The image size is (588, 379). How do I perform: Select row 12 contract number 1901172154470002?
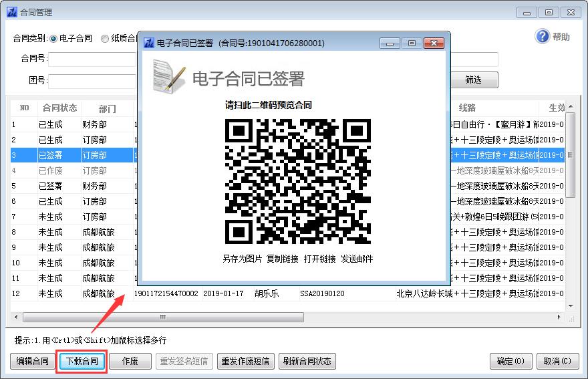pyautogui.click(x=166, y=293)
